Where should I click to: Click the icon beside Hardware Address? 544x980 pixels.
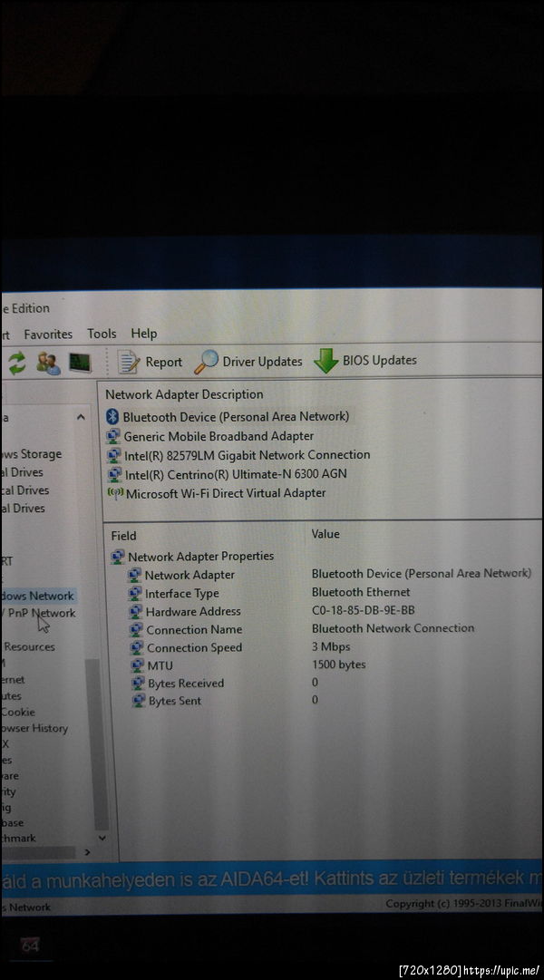[x=136, y=612]
